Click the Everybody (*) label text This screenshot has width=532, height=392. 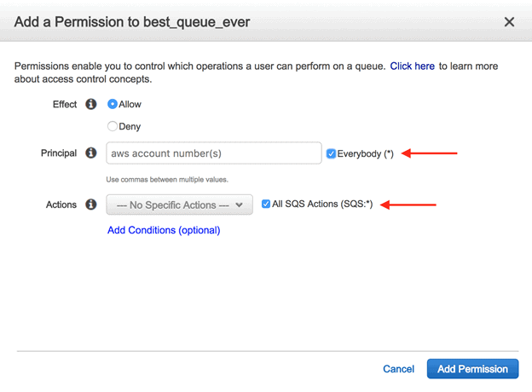click(366, 154)
